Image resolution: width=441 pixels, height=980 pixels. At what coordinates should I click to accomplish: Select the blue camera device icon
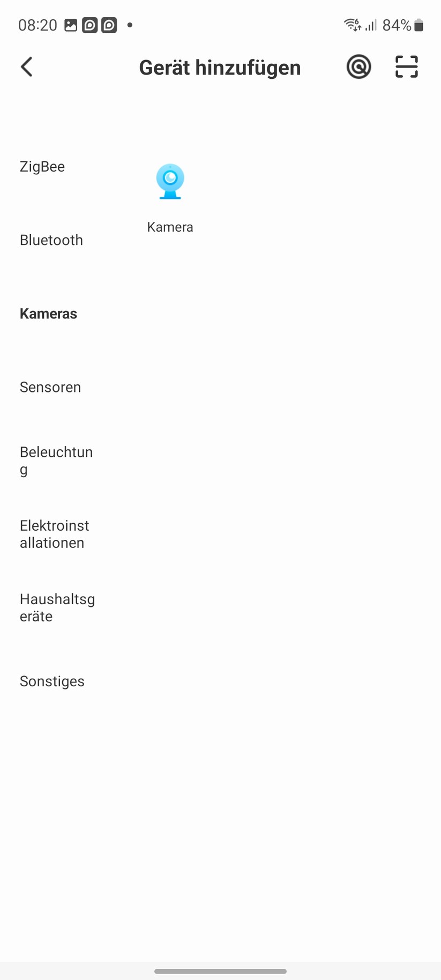(x=170, y=182)
